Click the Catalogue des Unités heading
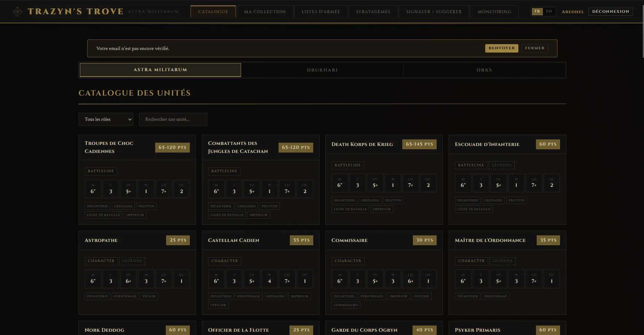The height and width of the screenshot is (335, 644). pos(135,93)
